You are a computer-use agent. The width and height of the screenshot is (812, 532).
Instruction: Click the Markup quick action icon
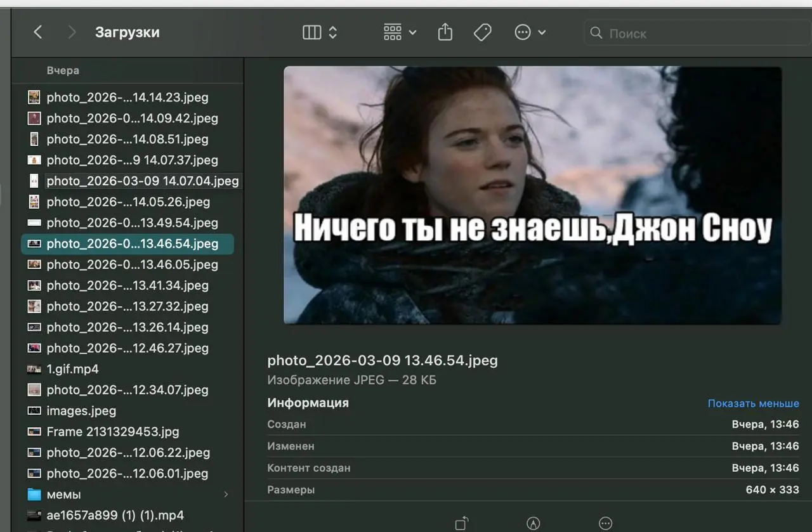(x=534, y=523)
